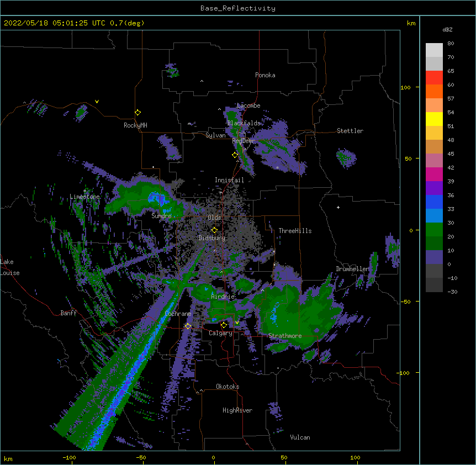
Task: Click the Ponoka city label
Action: [x=265, y=75]
